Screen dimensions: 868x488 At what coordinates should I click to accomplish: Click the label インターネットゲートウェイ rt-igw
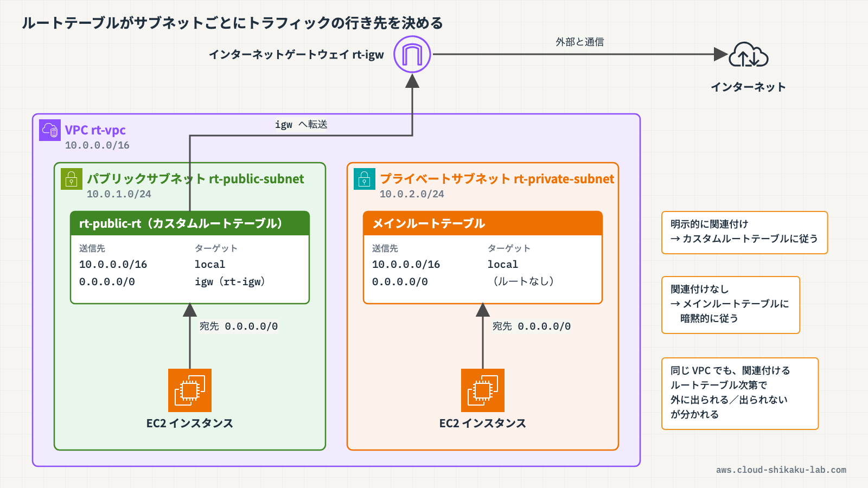[297, 54]
